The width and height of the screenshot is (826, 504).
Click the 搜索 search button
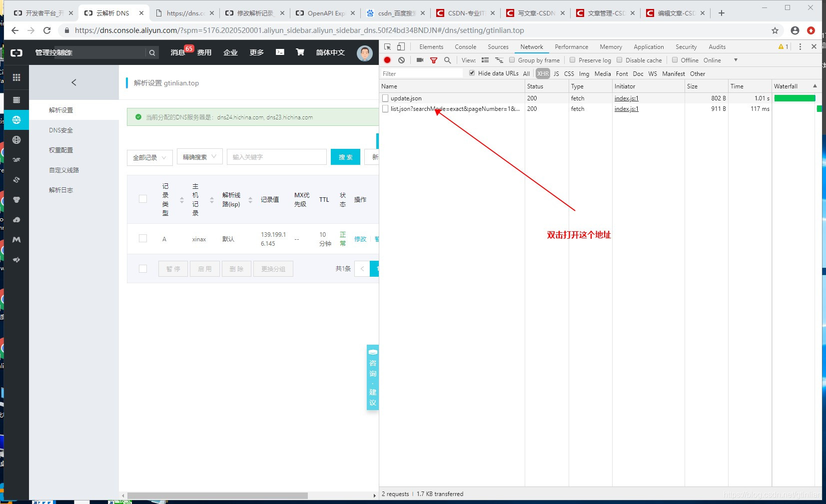[345, 157]
